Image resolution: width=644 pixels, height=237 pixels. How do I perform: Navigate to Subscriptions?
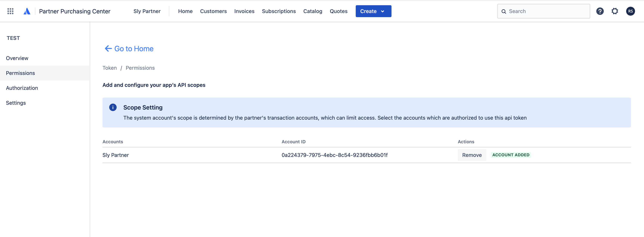point(279,11)
